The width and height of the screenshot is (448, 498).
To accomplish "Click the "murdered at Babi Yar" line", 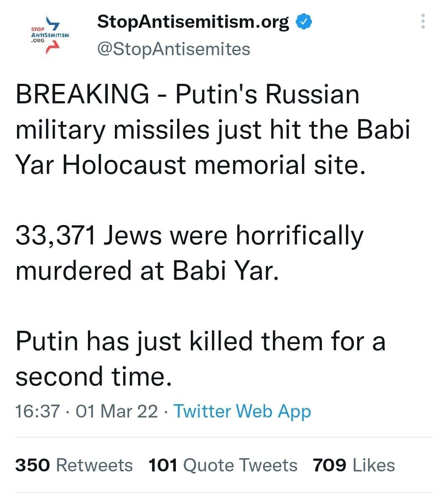I will click(x=145, y=271).
